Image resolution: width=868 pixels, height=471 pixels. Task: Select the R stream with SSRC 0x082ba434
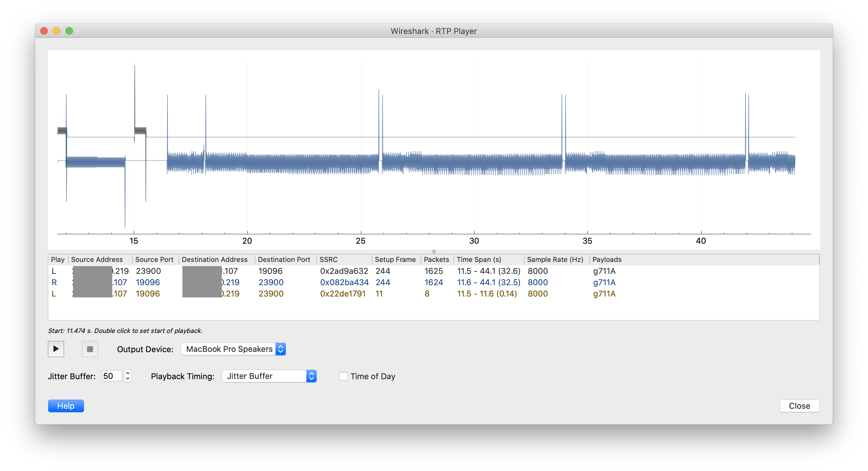pos(344,282)
